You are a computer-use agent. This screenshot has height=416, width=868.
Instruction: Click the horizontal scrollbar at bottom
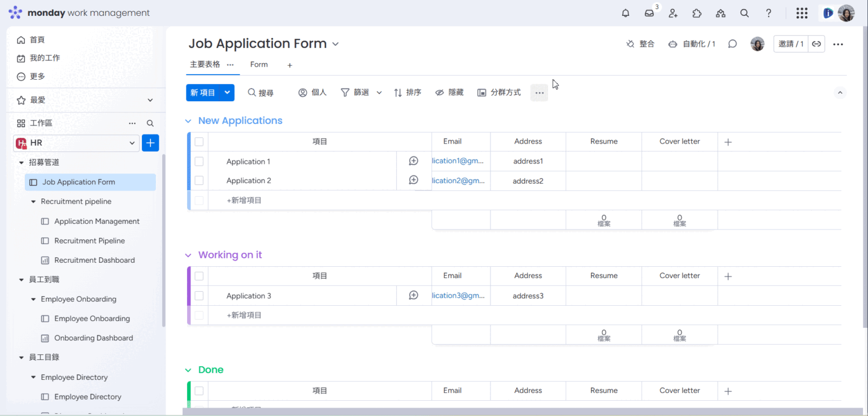point(523,411)
